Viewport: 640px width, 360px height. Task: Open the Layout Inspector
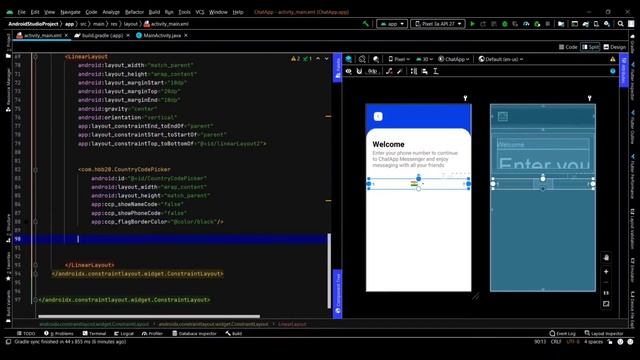(x=604, y=333)
